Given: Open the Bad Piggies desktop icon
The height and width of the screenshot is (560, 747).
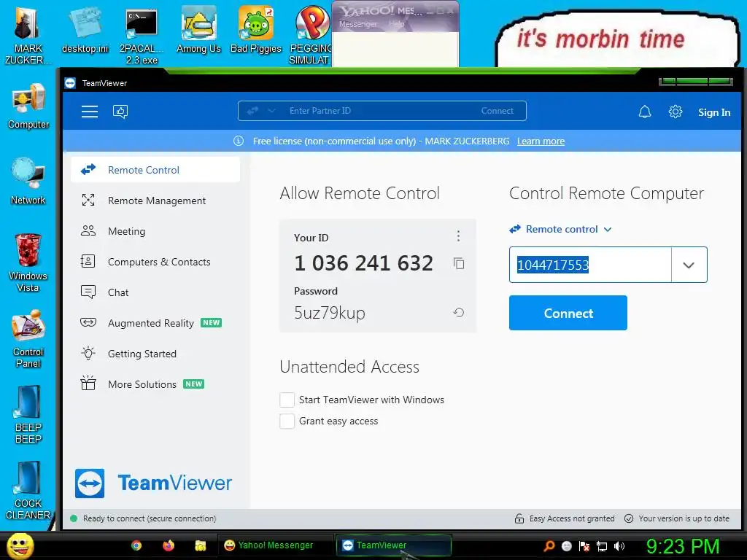Looking at the screenshot, I should click(256, 29).
